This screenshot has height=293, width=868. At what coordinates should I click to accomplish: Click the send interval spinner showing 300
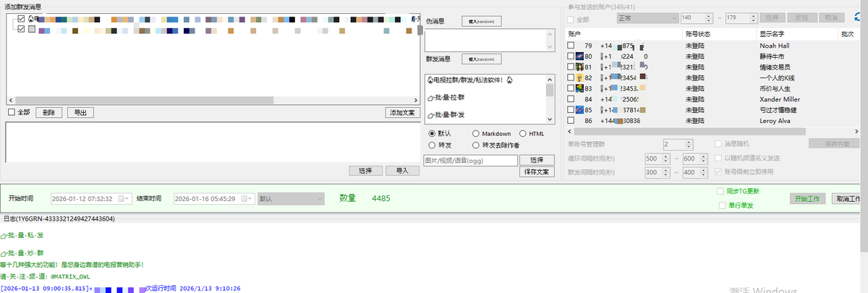(x=659, y=172)
